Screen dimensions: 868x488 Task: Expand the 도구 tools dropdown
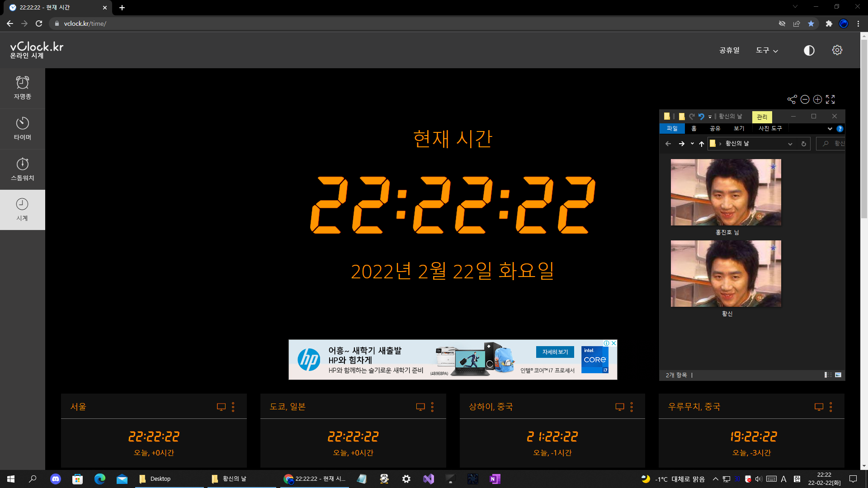pos(767,50)
